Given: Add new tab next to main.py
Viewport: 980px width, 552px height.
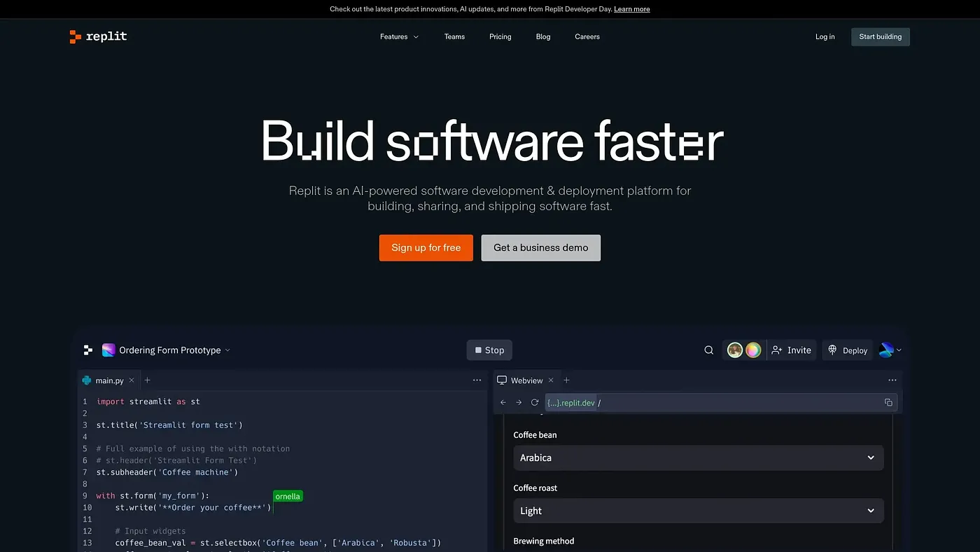Looking at the screenshot, I should (x=147, y=380).
